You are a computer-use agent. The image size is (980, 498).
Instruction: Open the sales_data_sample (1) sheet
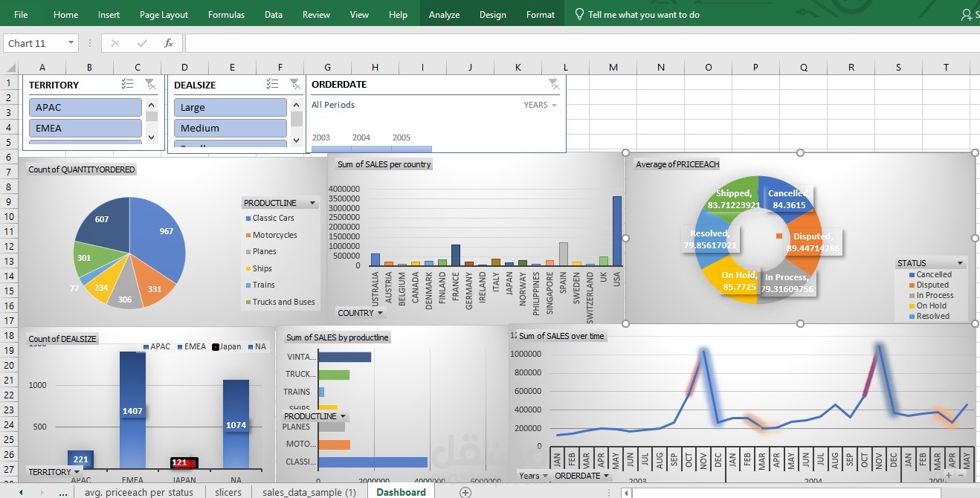click(309, 492)
